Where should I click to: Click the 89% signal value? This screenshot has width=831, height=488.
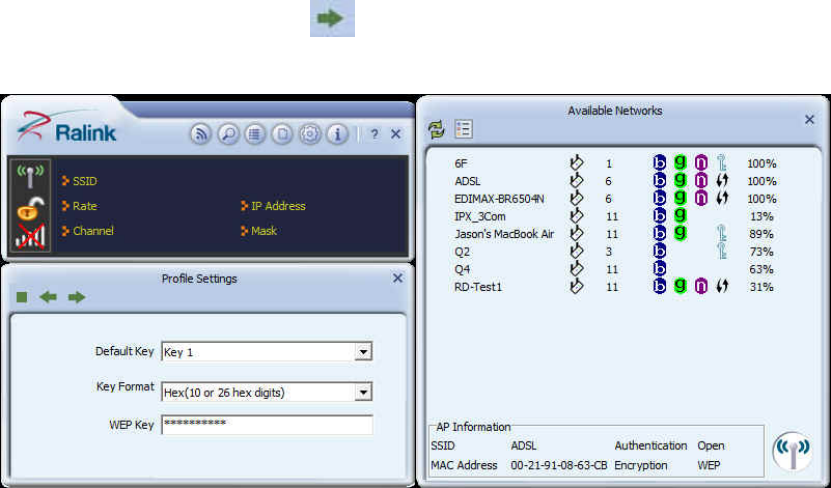762,234
